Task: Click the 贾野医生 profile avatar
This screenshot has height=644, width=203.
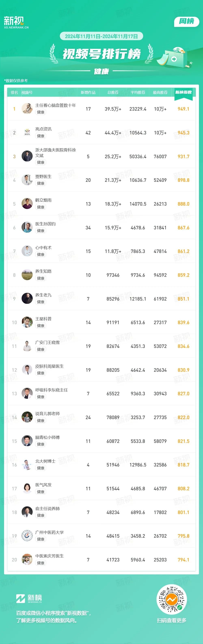Action: click(27, 180)
